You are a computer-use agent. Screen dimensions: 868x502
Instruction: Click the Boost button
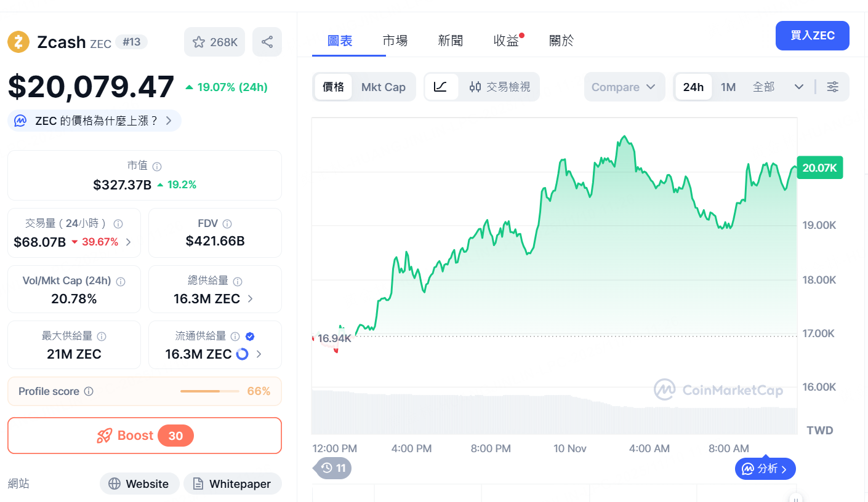coord(145,436)
